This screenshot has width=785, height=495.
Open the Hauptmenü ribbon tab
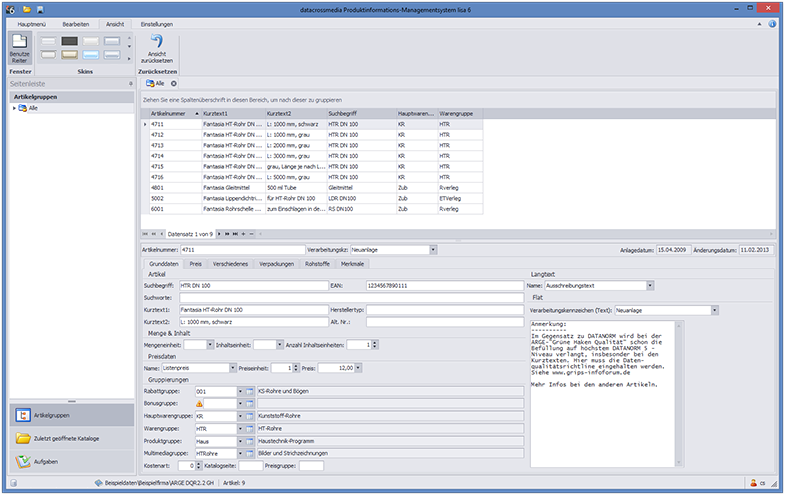pyautogui.click(x=32, y=24)
